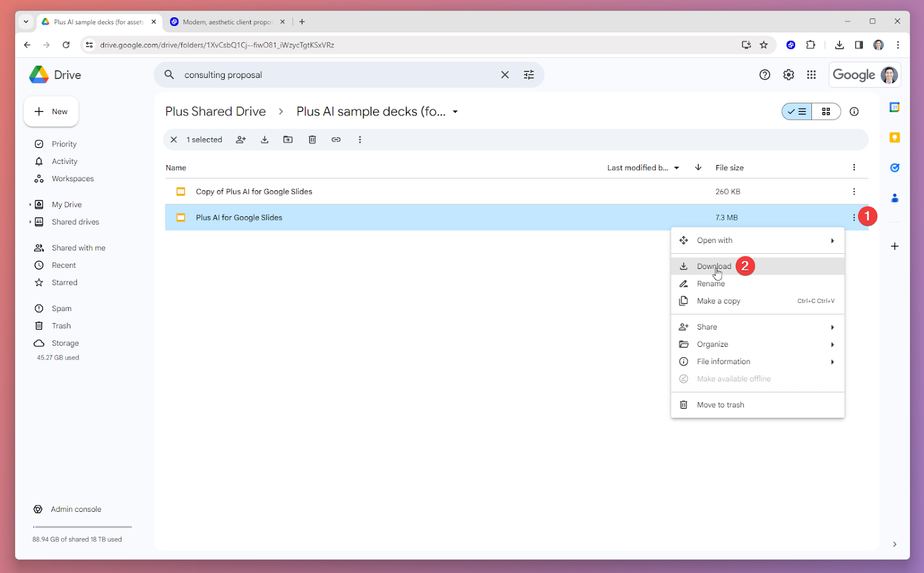924x573 pixels.
Task: Expand My Drive tree arrow
Action: [30, 205]
